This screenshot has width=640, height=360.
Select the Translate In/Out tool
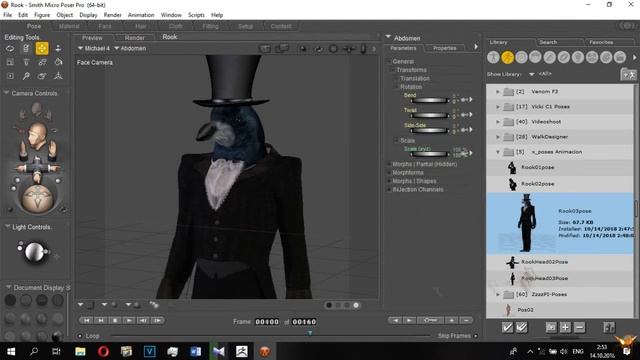pos(58,49)
